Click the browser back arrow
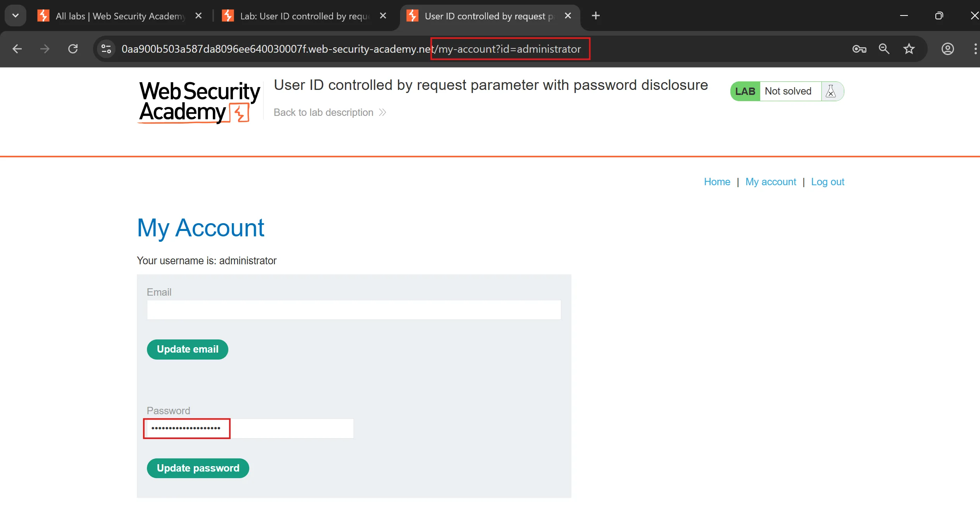This screenshot has width=980, height=520. coord(17,49)
